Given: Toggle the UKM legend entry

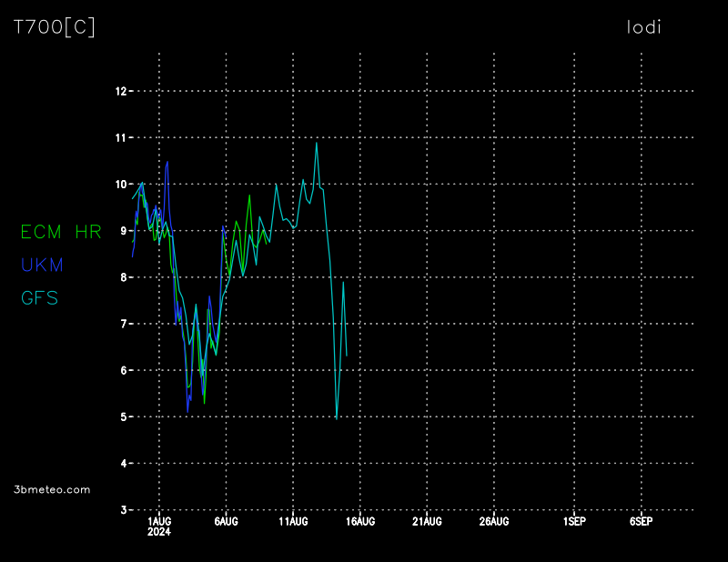Looking at the screenshot, I should (x=42, y=265).
